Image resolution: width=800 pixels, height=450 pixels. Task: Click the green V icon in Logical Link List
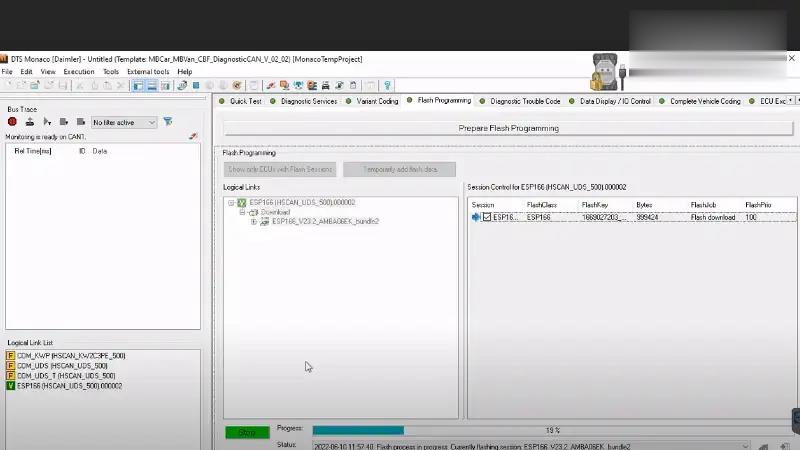click(x=10, y=386)
